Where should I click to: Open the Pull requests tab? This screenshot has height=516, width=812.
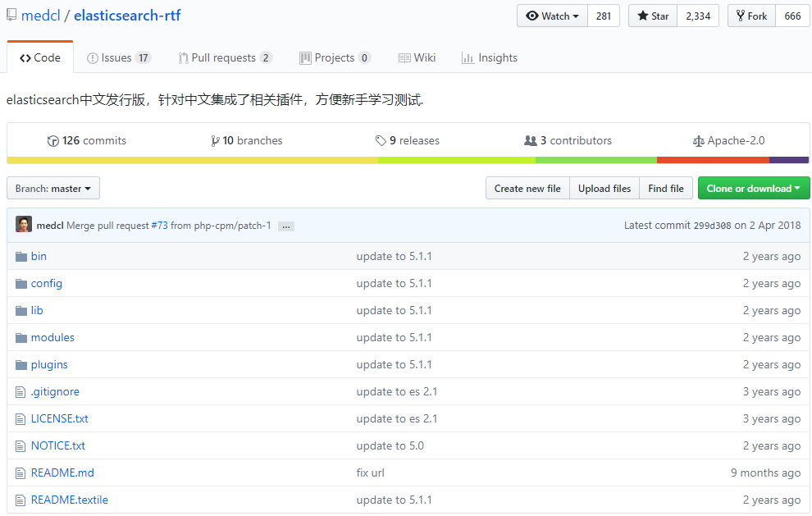(x=225, y=57)
